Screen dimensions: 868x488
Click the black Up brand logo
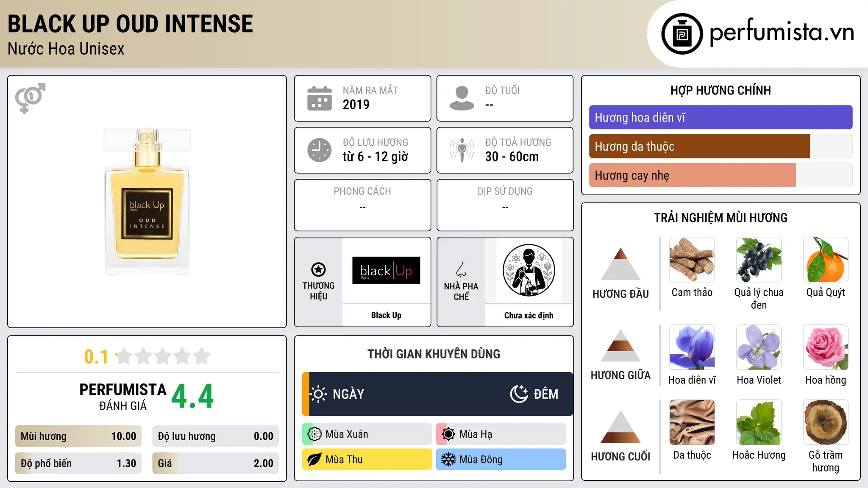pyautogui.click(x=386, y=270)
